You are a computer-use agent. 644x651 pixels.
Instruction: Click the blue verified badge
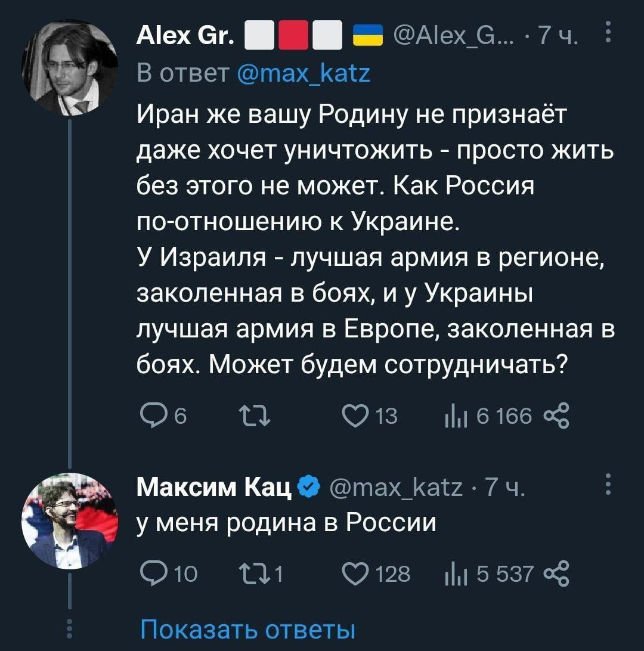pos(306,489)
